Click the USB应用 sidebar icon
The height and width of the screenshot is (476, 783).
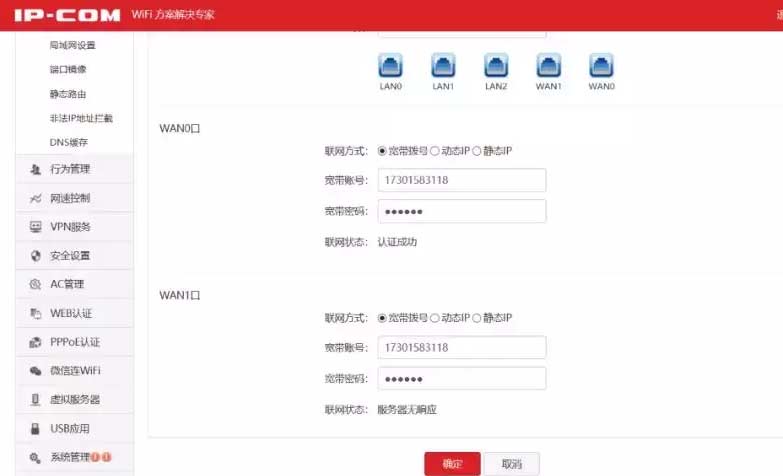[x=35, y=429]
